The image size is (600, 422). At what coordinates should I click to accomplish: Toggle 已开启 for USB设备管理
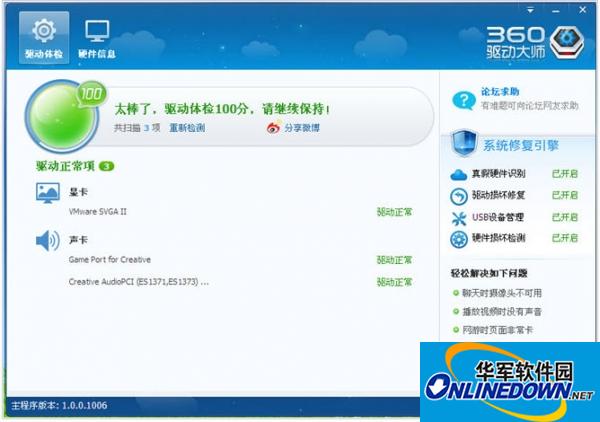[564, 217]
